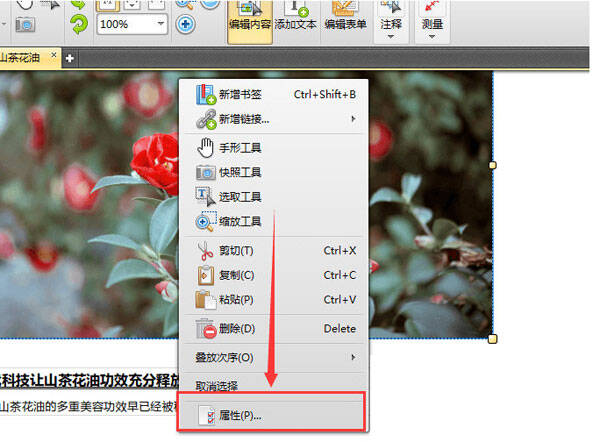Click the right-middle image resize handle

tap(493, 165)
